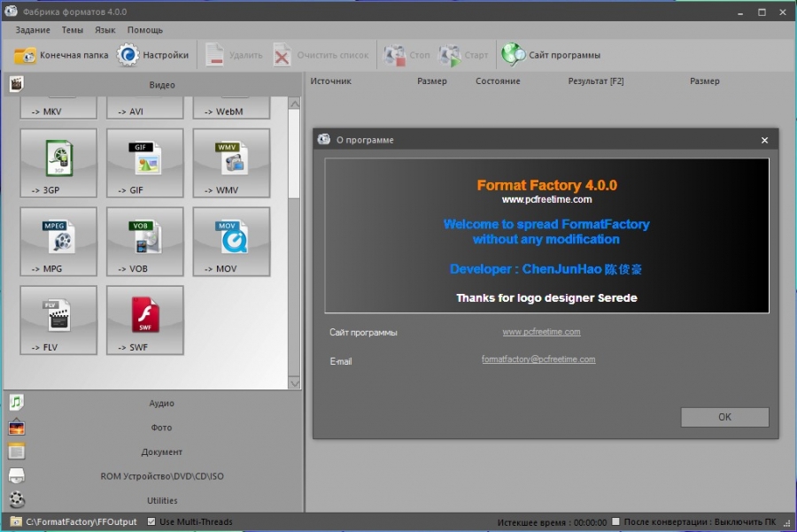Click the Истекшее время : 00:00:00 status text
This screenshot has width=797, height=532.
click(552, 522)
